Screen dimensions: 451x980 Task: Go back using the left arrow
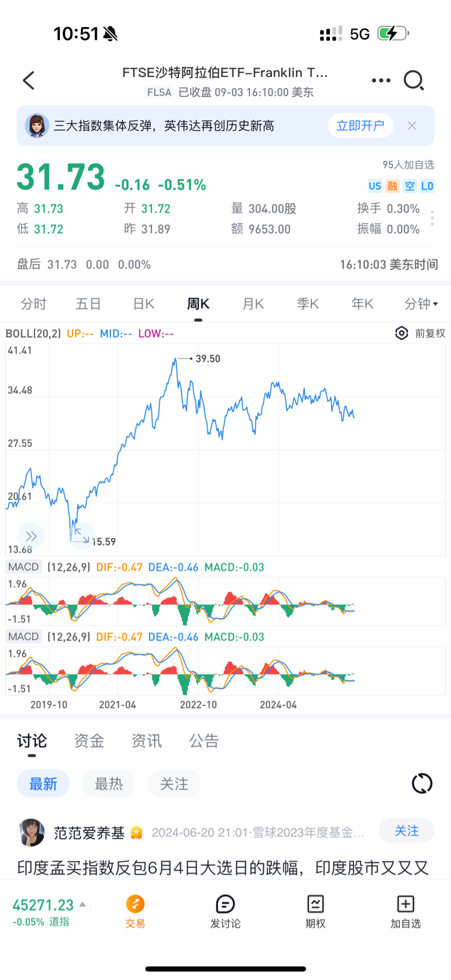(29, 80)
